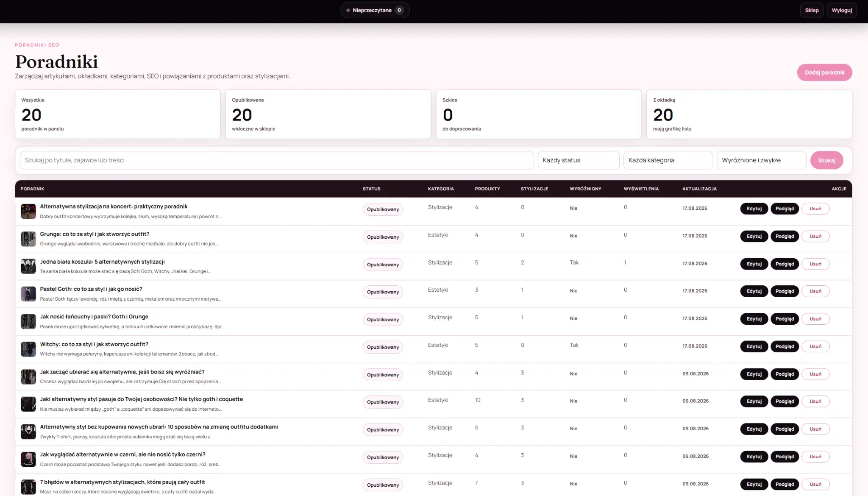
Task: Click the Poradniki SEO breadcrumb label
Action: [x=37, y=45]
